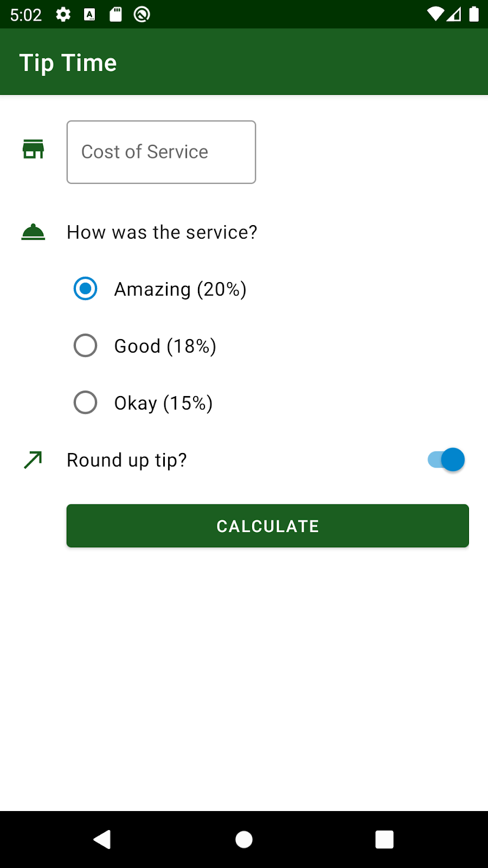Tap the service bell icon

33,232
